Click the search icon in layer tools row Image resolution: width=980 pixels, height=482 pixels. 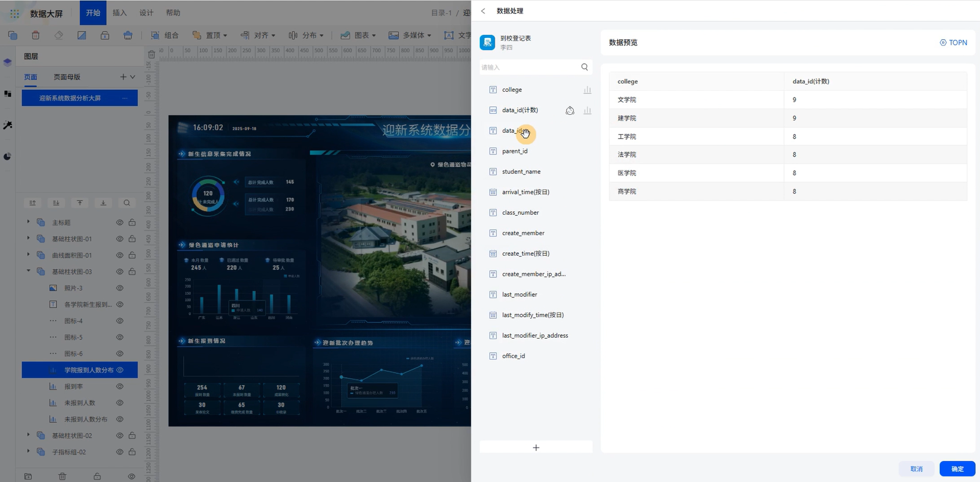[x=127, y=203]
